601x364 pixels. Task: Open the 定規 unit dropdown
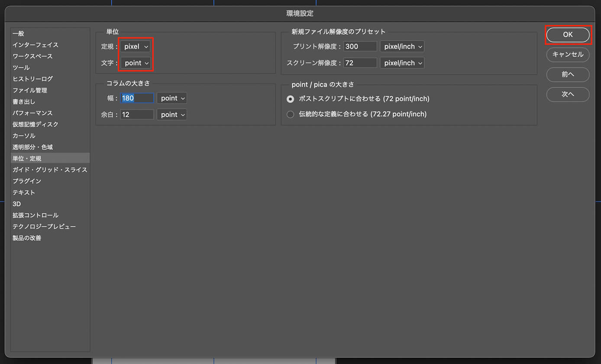(x=136, y=46)
